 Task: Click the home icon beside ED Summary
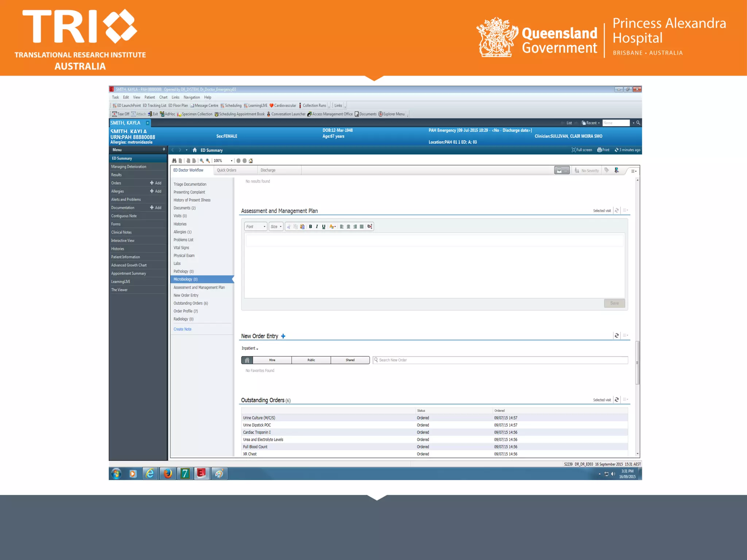(x=195, y=150)
